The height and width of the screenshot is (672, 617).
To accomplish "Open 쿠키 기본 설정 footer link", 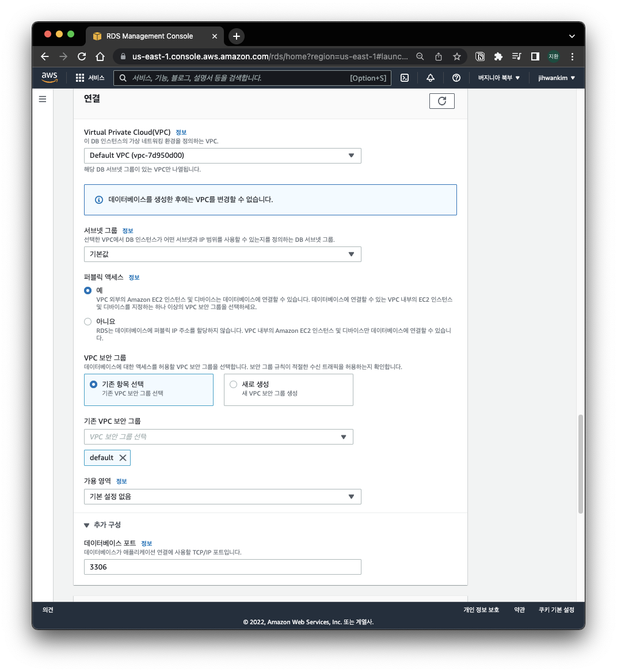I will point(556,610).
